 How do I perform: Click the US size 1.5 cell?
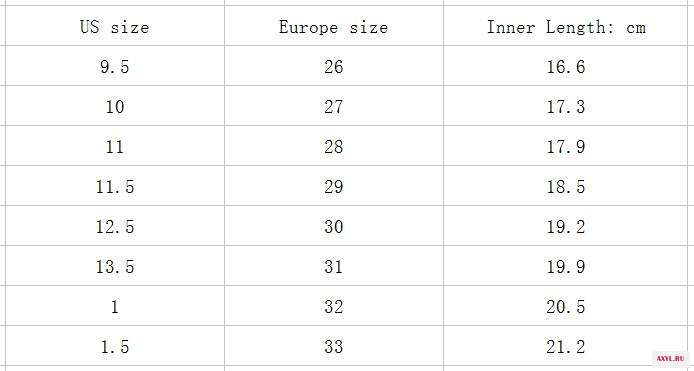[x=115, y=346]
